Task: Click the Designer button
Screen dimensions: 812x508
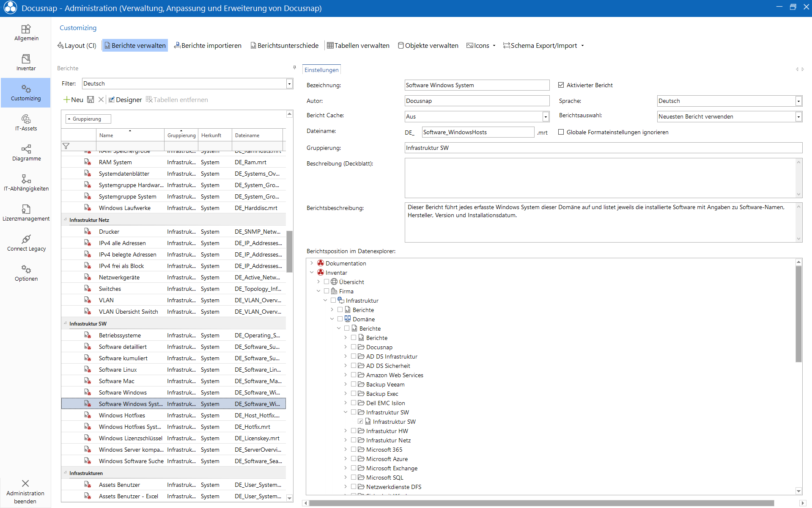Action: pyautogui.click(x=125, y=99)
